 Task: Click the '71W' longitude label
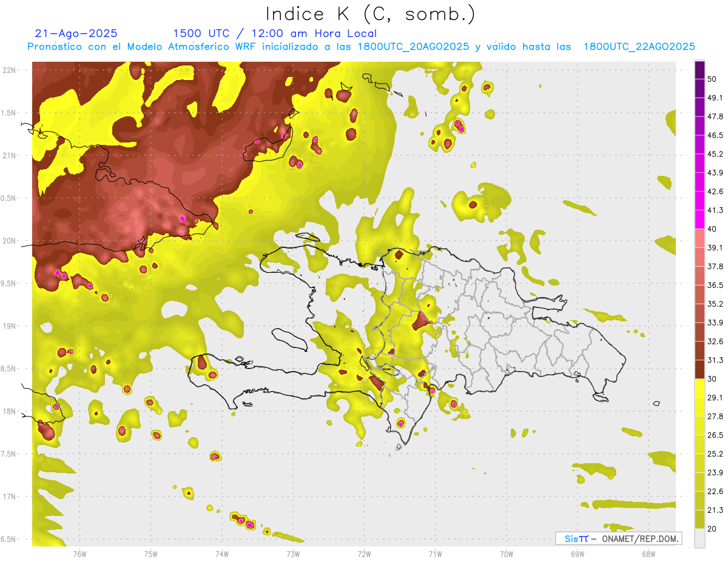click(x=435, y=554)
